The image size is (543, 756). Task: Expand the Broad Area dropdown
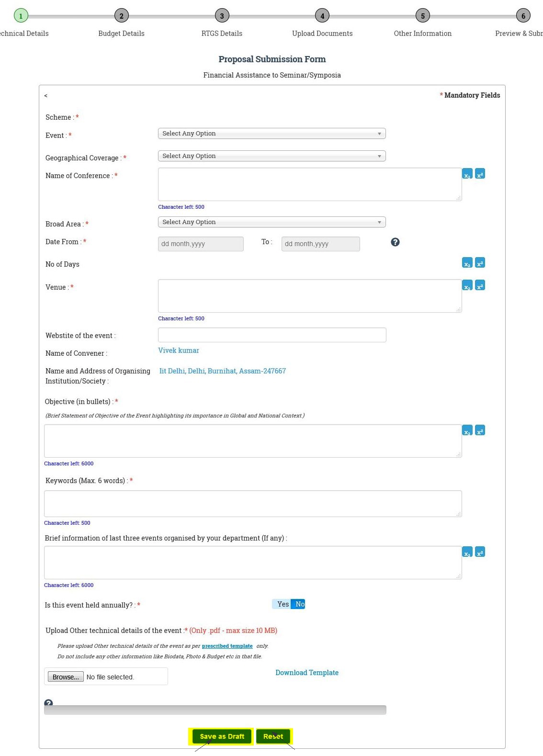click(271, 222)
